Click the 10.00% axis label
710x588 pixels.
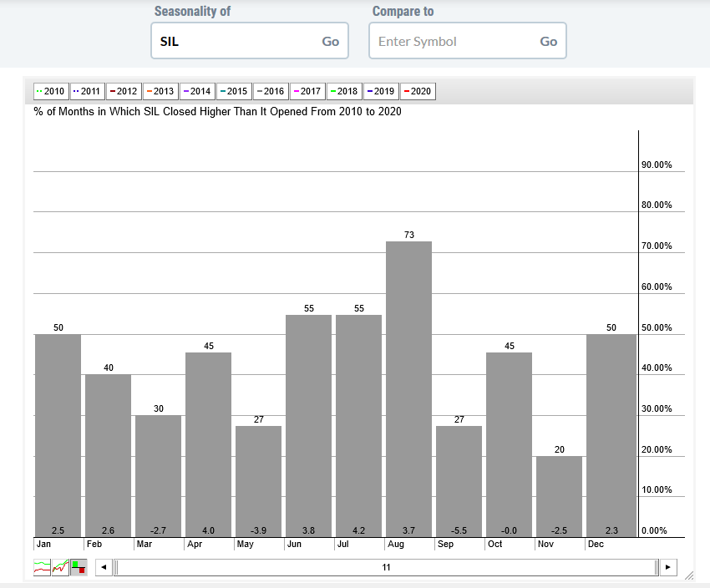(x=657, y=489)
